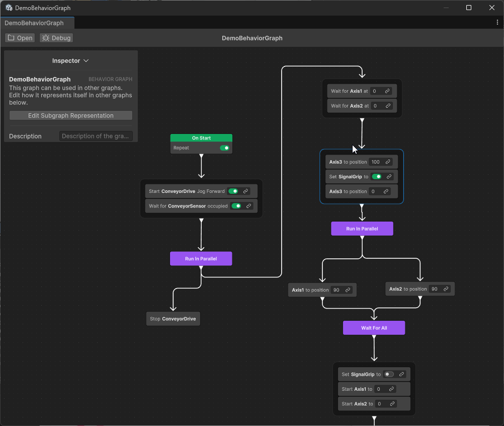Click link icon on Wait for Axis2

pyautogui.click(x=388, y=106)
